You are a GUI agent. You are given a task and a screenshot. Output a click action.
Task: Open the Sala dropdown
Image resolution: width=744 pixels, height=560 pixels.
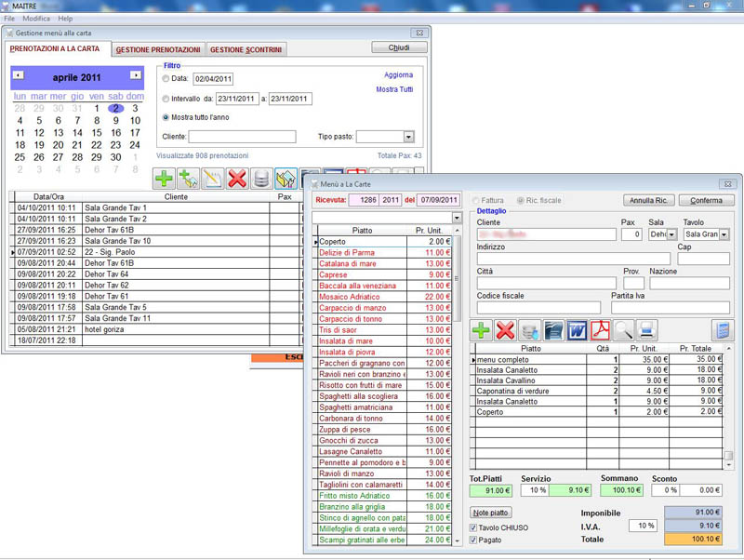click(671, 235)
